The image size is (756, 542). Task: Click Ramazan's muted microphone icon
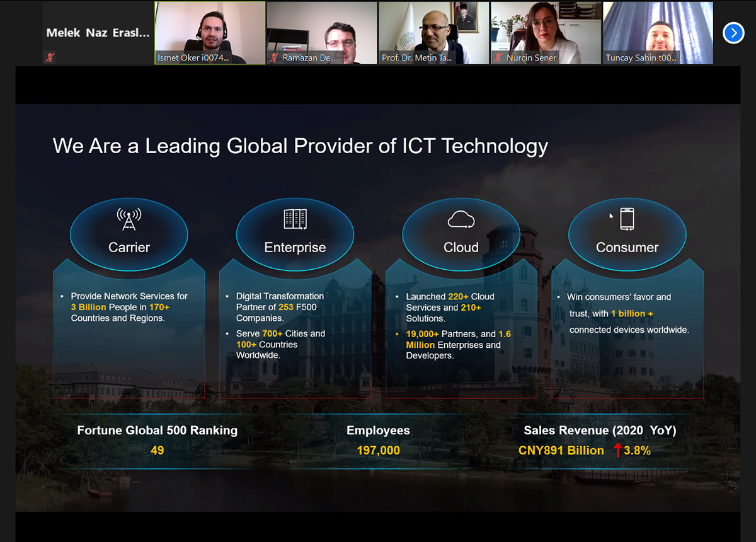pyautogui.click(x=274, y=58)
